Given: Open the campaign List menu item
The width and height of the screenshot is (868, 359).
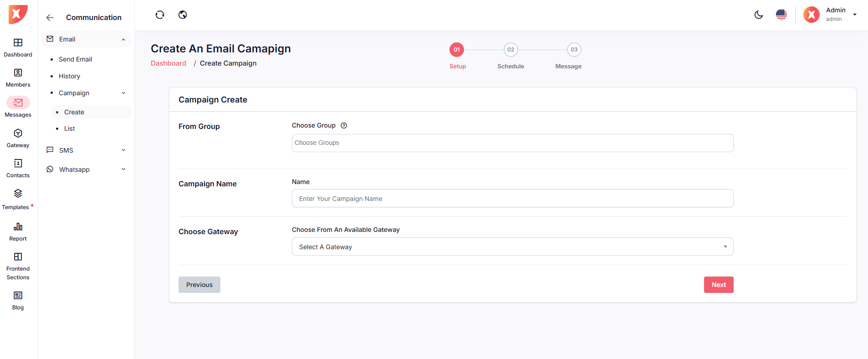Looking at the screenshot, I should tap(69, 128).
